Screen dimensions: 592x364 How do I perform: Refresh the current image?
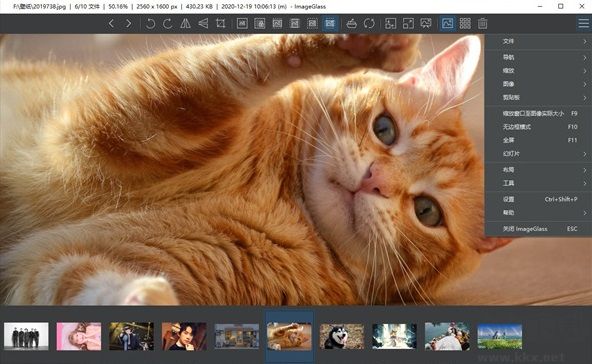(x=369, y=23)
